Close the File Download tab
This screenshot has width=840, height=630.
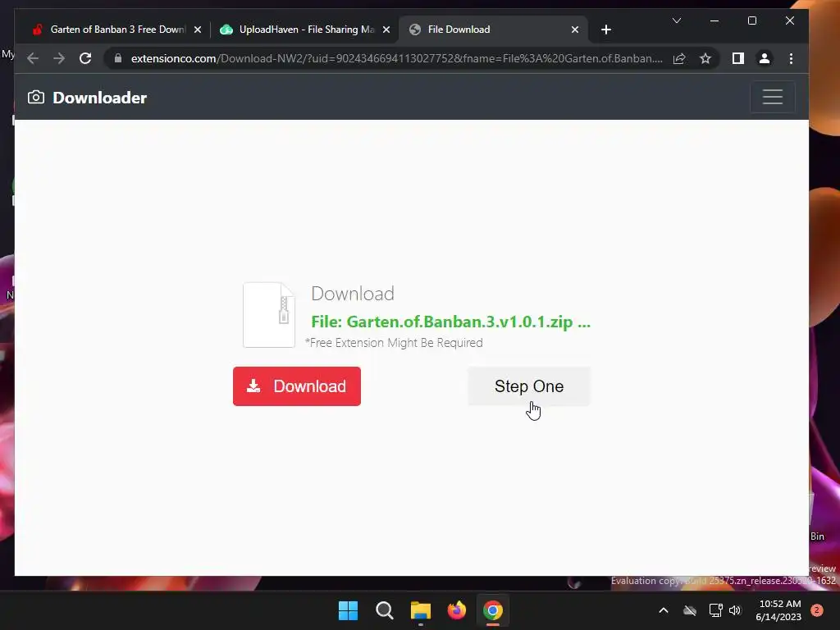coord(575,30)
